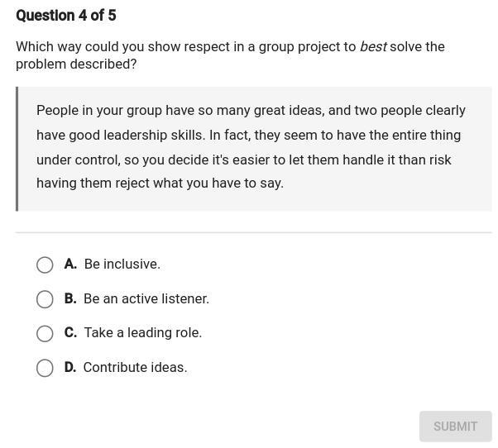Screen dimensions: 498x448
Task: Select the radio button for option A
Action: pyautogui.click(x=45, y=265)
